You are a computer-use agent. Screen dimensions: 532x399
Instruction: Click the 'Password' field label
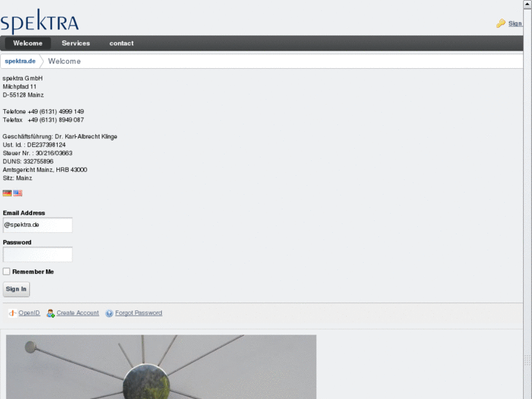coord(17,242)
